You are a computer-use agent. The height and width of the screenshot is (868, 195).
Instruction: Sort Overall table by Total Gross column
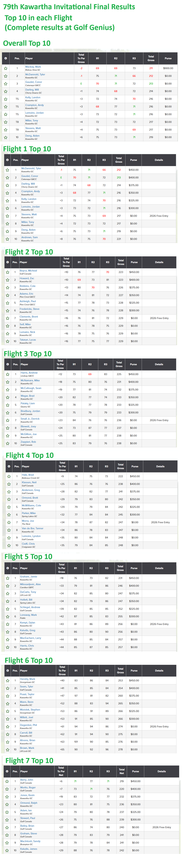[151, 58]
